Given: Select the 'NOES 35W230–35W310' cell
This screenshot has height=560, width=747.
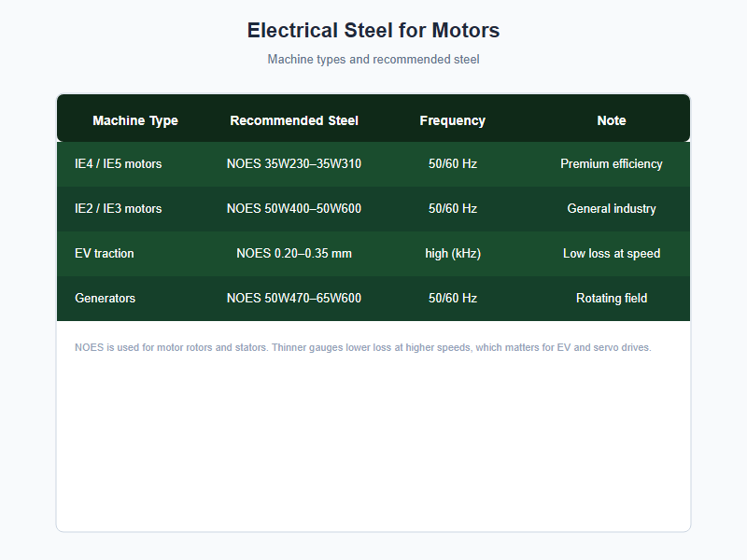Looking at the screenshot, I should [x=294, y=164].
